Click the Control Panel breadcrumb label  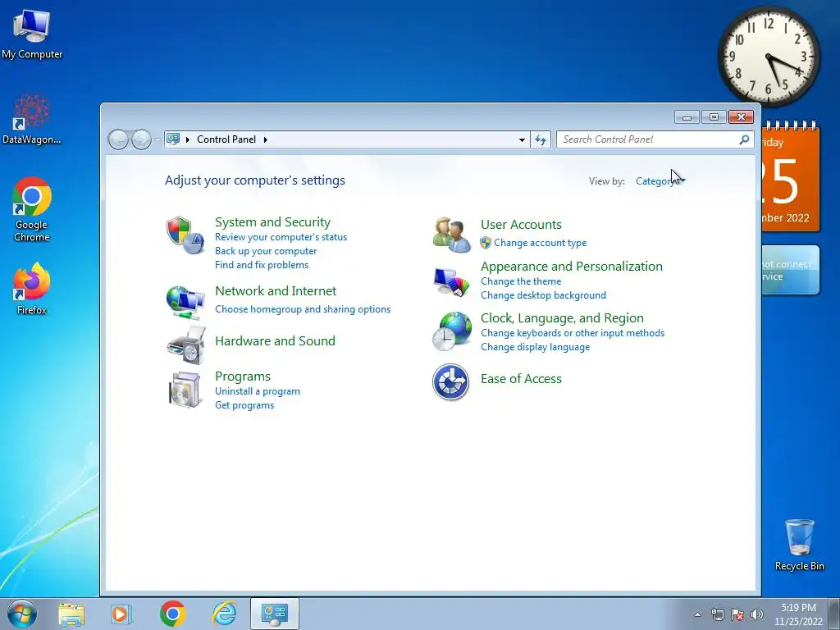226,139
